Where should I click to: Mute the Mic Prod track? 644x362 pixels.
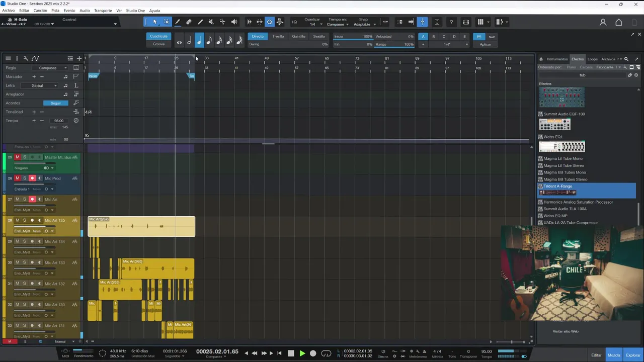tap(17, 178)
